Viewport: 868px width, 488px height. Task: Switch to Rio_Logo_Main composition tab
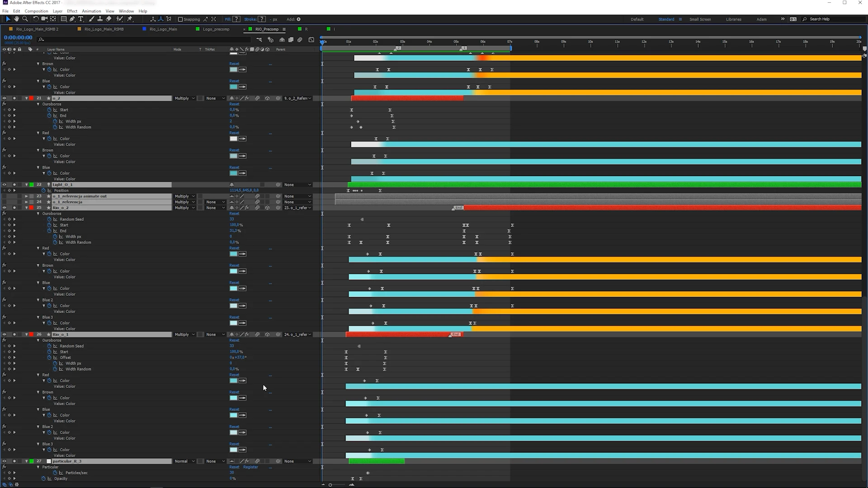pyautogui.click(x=163, y=29)
